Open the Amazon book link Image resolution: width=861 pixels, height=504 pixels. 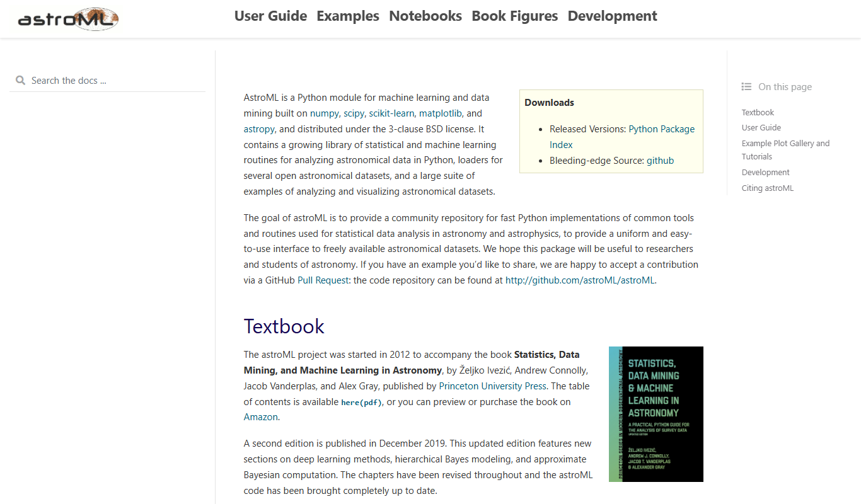click(260, 417)
